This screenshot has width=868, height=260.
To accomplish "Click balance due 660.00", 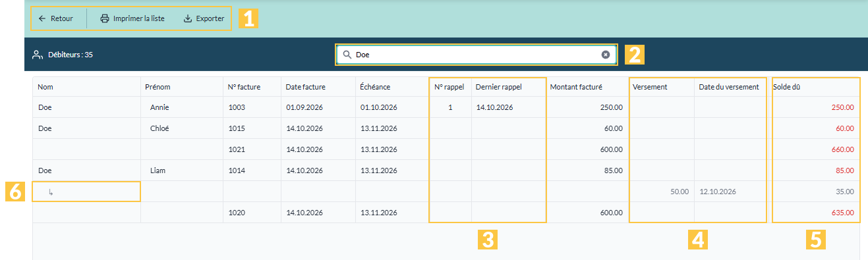I will point(842,149).
